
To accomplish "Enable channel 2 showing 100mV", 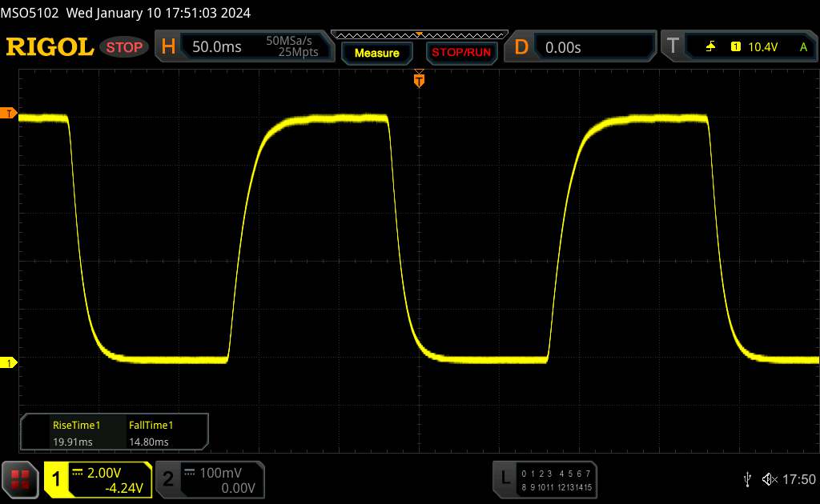I will coord(208,479).
